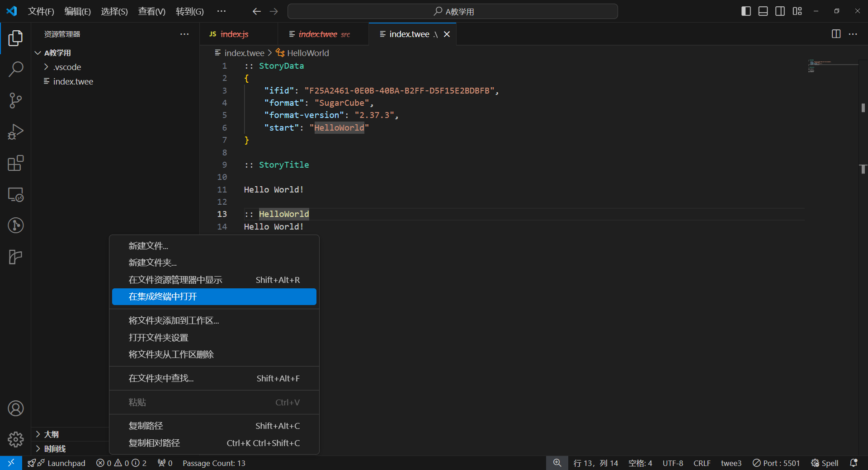
Task: Click the forwarded ports status item
Action: tap(165, 463)
